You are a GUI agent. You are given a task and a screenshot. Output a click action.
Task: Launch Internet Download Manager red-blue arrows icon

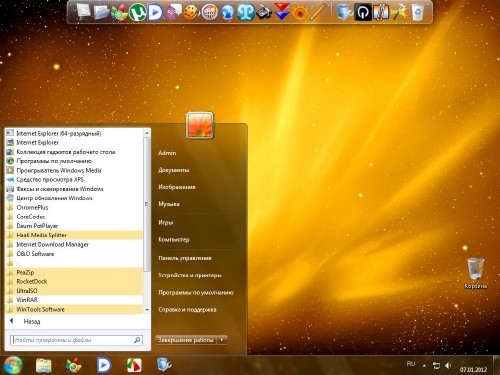pyautogui.click(x=282, y=13)
